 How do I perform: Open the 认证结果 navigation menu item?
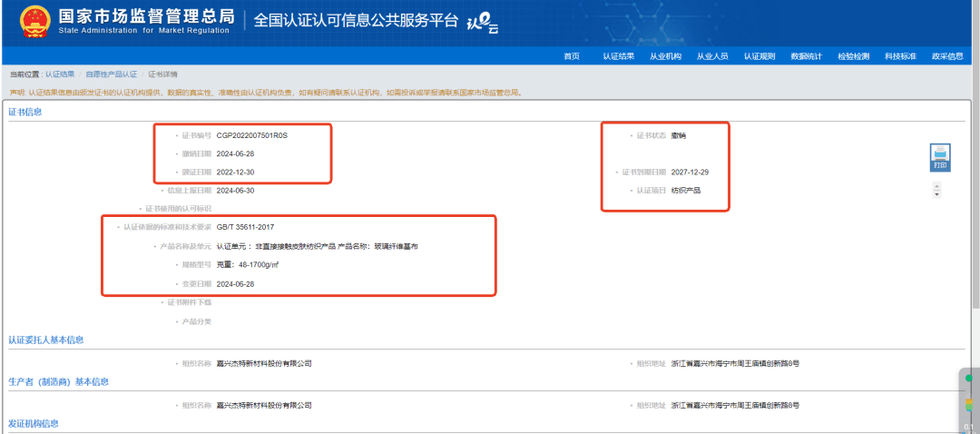point(618,56)
